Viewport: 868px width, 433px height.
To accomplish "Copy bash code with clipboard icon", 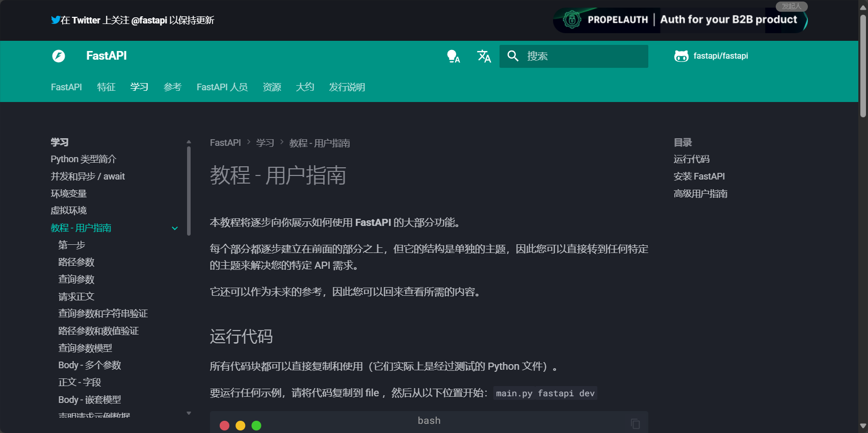I will [x=635, y=424].
